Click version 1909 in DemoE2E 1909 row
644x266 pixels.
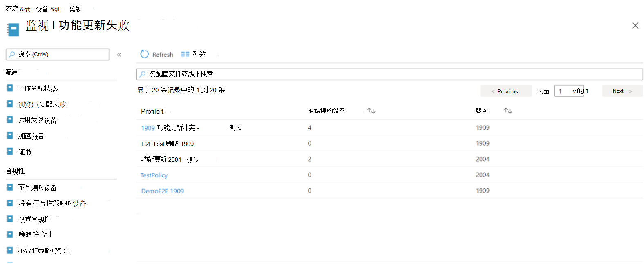(483, 191)
